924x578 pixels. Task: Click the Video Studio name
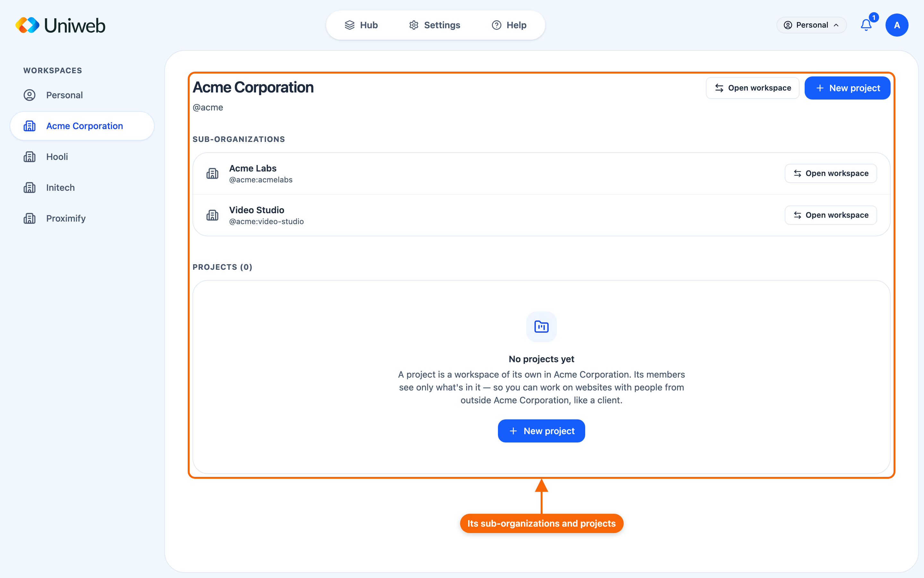coord(257,210)
